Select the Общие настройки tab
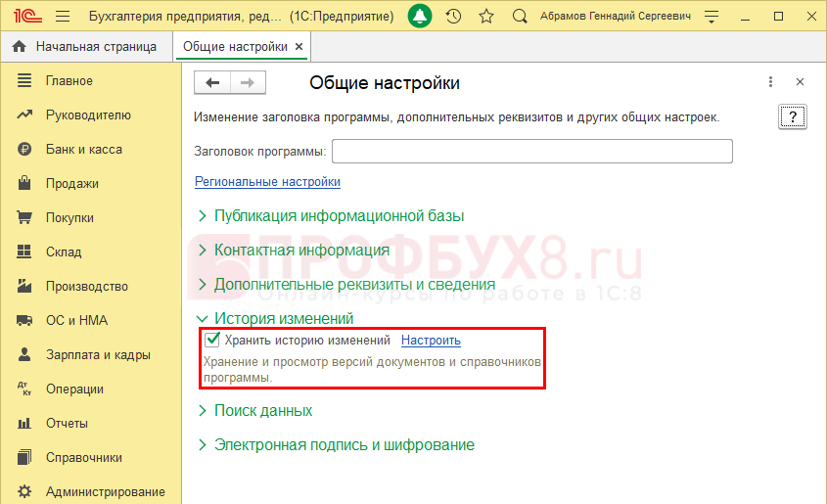The image size is (827, 504). pyautogui.click(x=235, y=46)
